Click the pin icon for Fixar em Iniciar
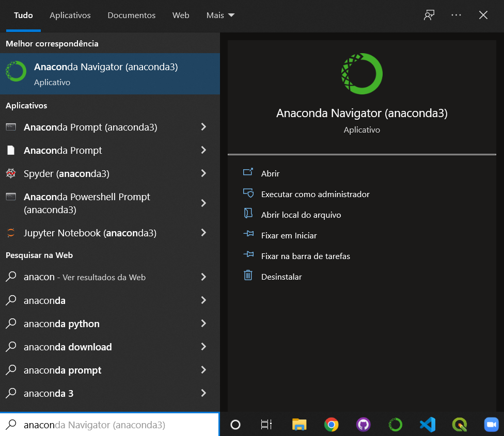Viewport: 504px width, 436px height. tap(248, 234)
